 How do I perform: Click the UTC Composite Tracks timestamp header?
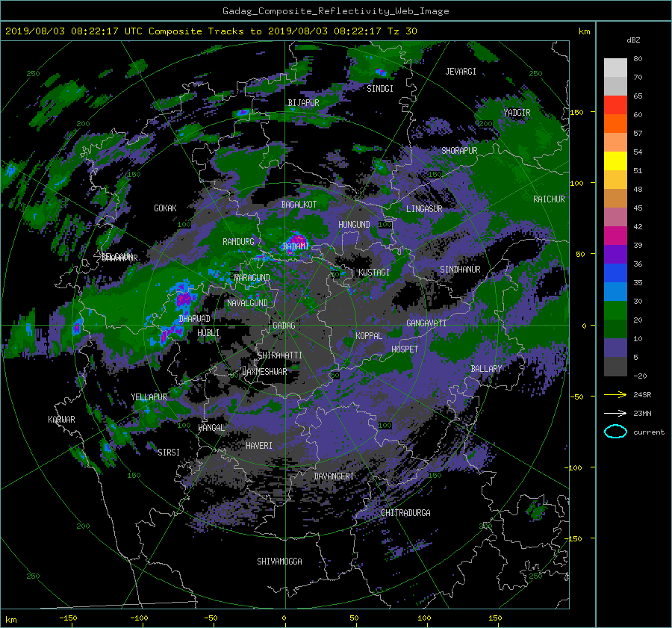[x=211, y=31]
